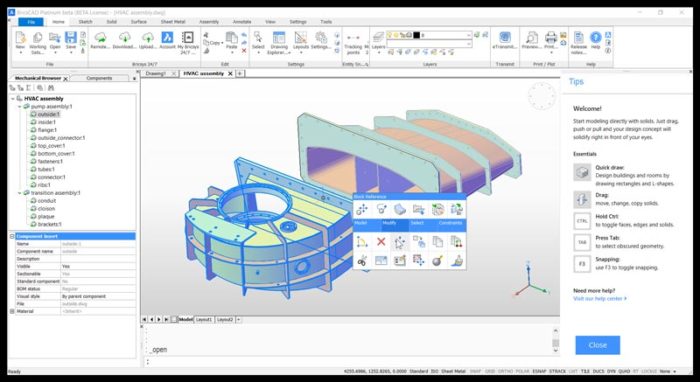
Task: Click the blue Help question mark icon
Action: click(596, 37)
